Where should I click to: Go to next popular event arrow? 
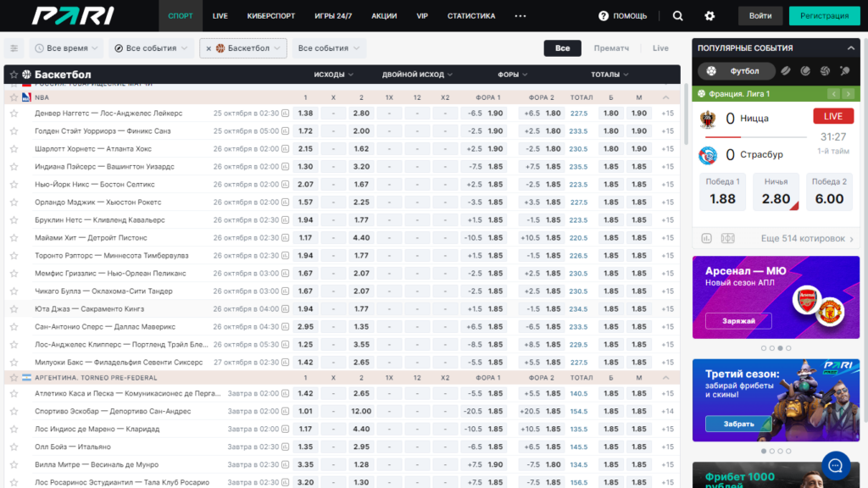point(848,94)
